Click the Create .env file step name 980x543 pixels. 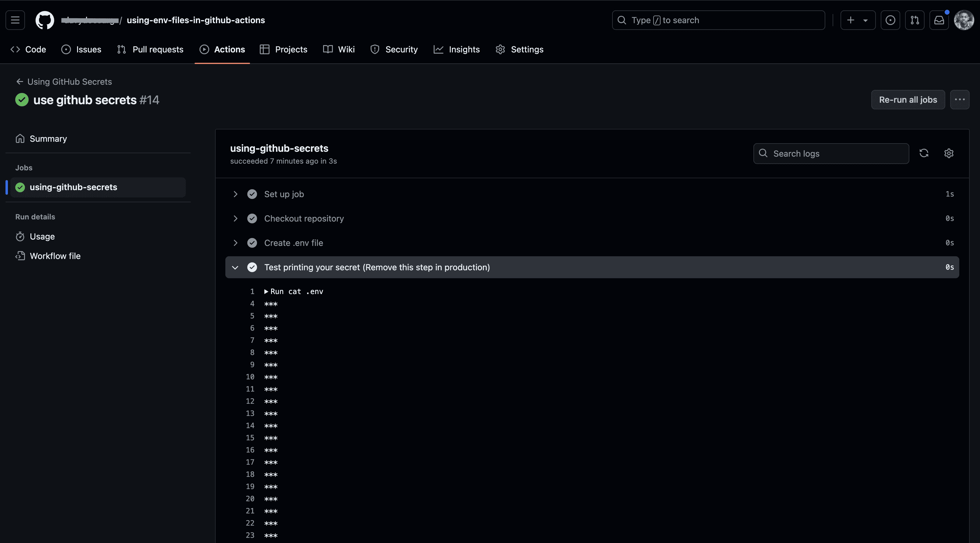293,243
